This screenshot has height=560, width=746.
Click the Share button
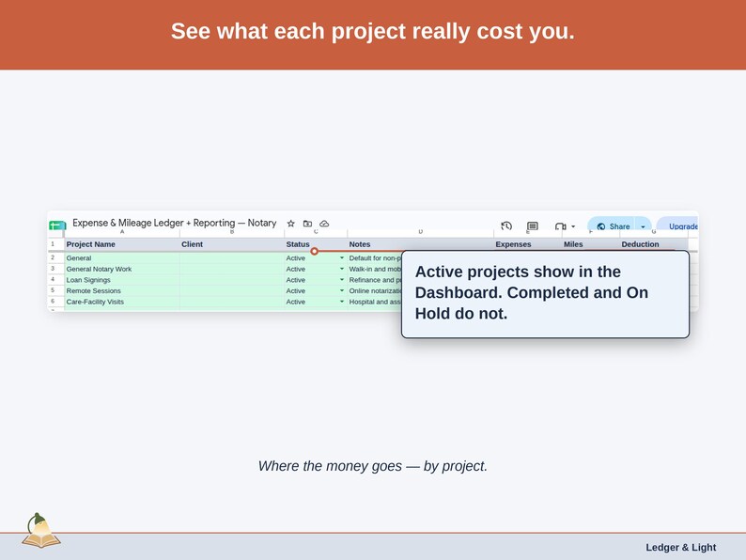click(613, 226)
